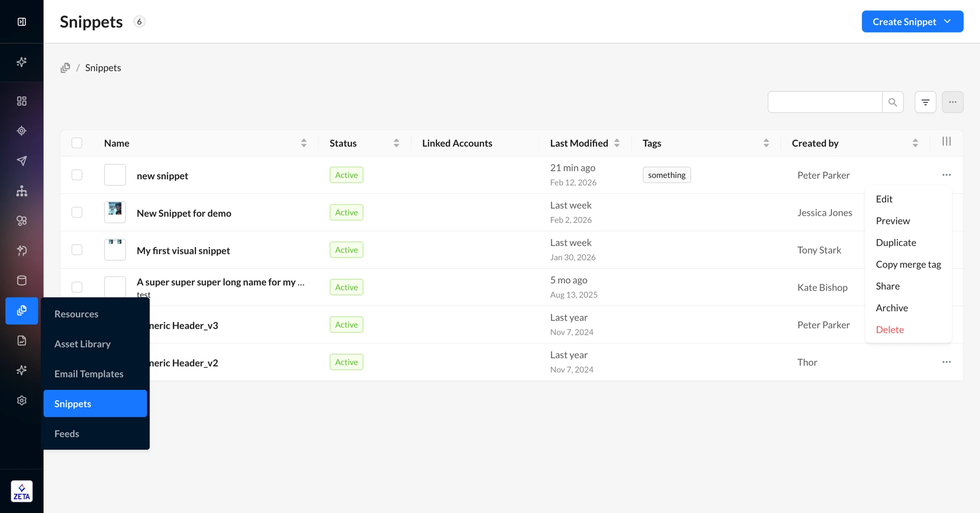
Task: Open the New Snippet for demo link
Action: point(184,213)
